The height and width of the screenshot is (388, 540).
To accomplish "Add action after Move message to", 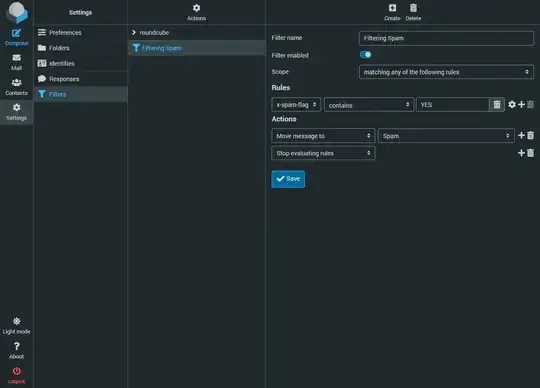I will click(521, 136).
